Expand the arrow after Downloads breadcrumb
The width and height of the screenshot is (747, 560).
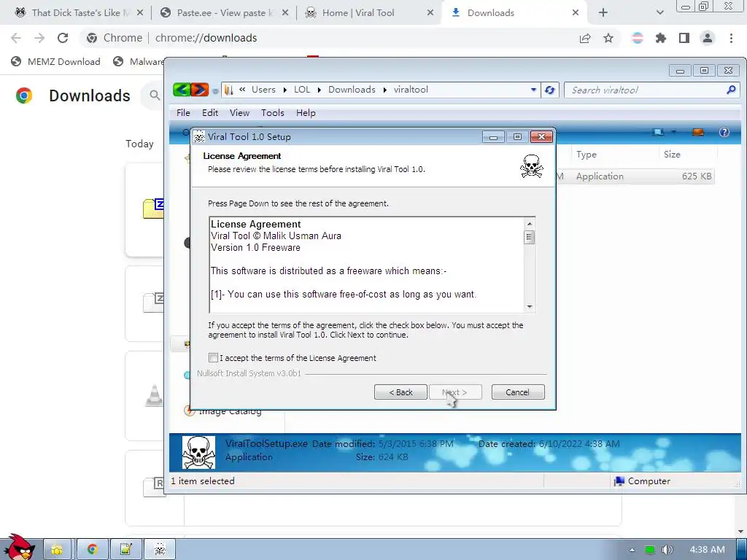pyautogui.click(x=385, y=90)
